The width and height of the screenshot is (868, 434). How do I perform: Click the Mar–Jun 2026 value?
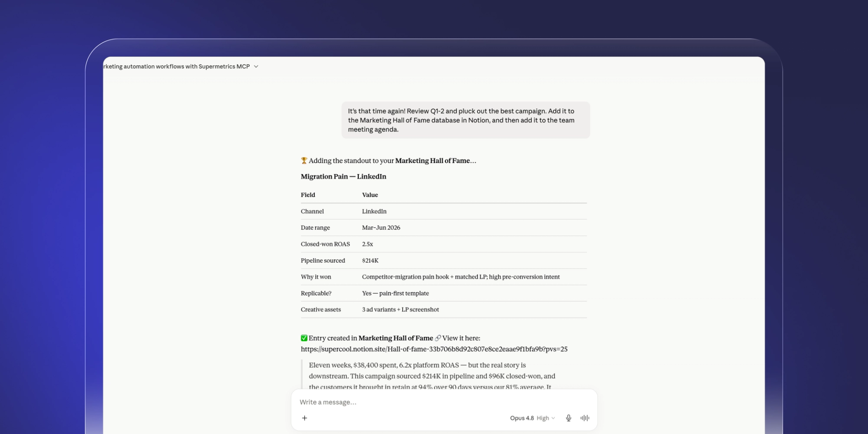tap(381, 228)
